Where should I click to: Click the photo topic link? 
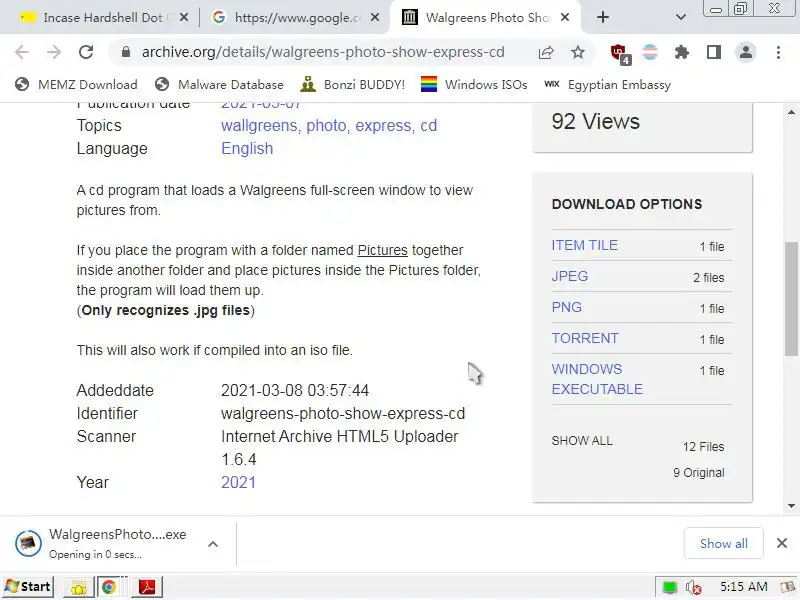326,126
